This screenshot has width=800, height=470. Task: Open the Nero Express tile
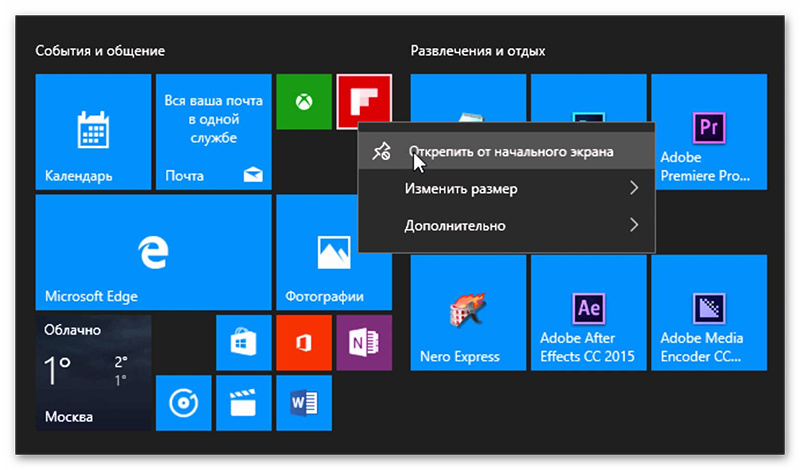tap(468, 312)
